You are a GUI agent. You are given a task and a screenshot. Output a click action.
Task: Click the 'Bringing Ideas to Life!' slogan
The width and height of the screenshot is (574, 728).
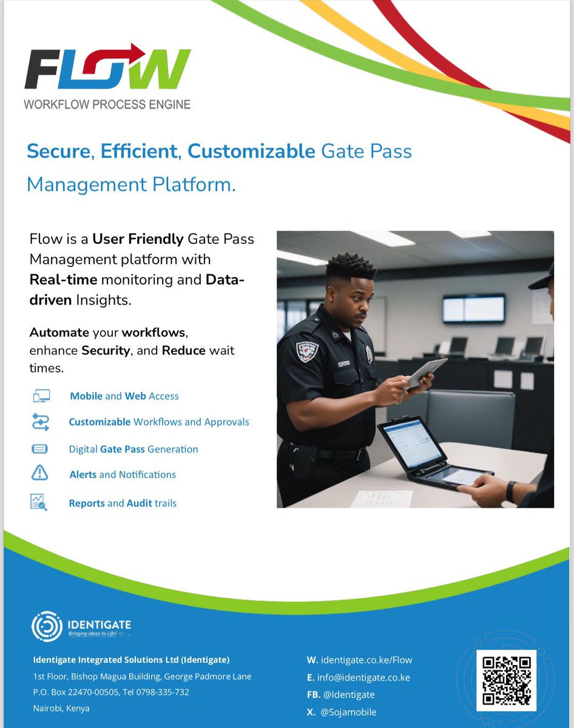(x=92, y=635)
